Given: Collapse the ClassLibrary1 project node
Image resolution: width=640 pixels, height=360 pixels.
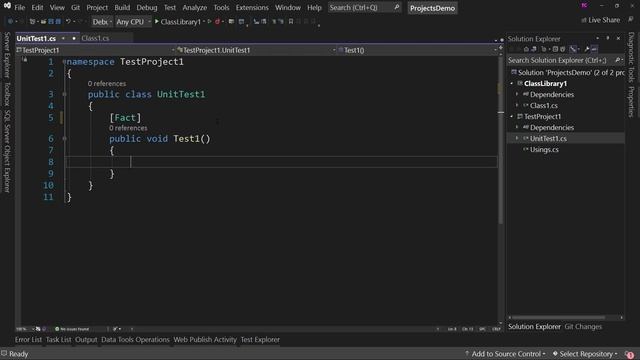Looking at the screenshot, I should (511, 83).
